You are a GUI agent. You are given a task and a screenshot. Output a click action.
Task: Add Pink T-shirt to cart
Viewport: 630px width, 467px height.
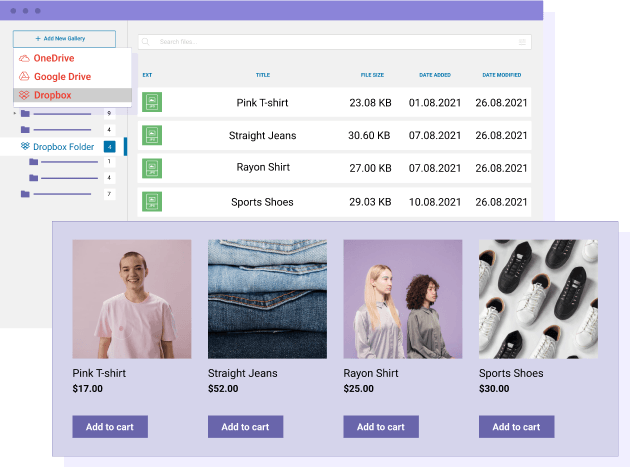(110, 427)
